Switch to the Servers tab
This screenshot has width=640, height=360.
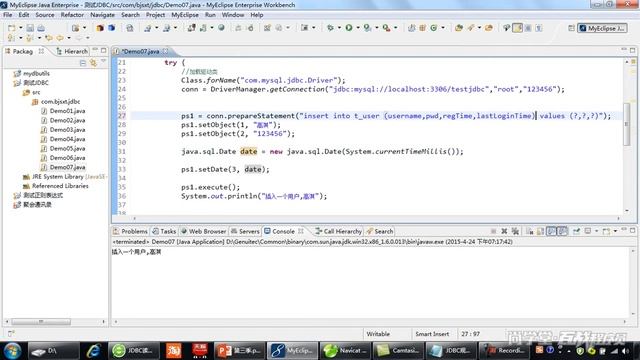point(245,231)
